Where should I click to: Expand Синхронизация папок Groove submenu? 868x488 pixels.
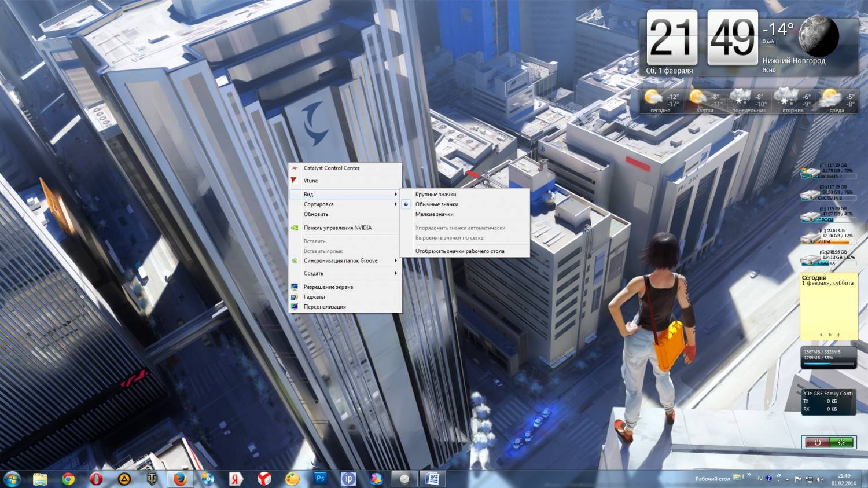click(345, 261)
